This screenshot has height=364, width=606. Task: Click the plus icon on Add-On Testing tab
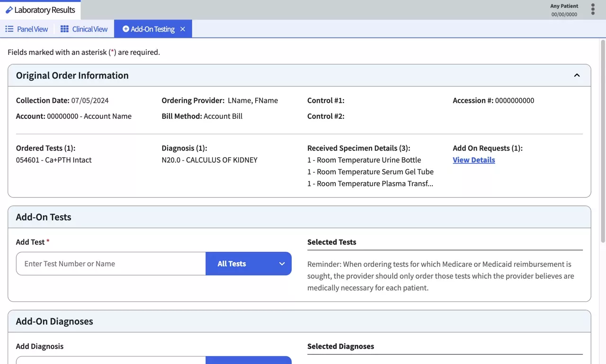click(125, 29)
